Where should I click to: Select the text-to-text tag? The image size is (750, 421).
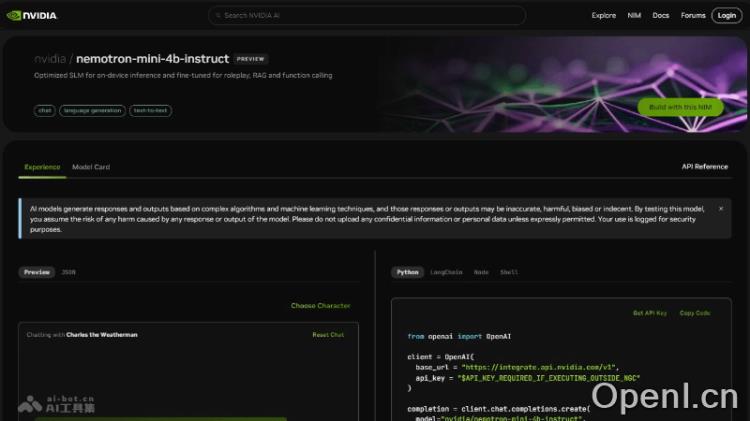[x=150, y=110]
